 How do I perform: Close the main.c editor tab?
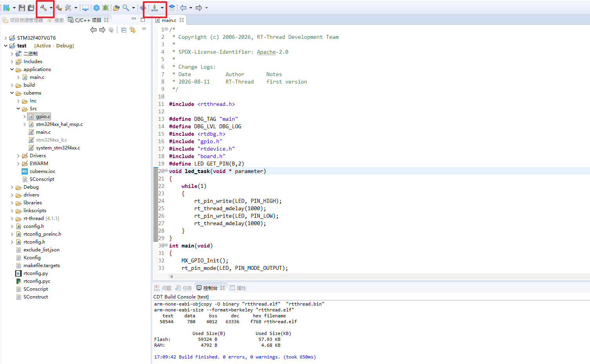[x=182, y=20]
